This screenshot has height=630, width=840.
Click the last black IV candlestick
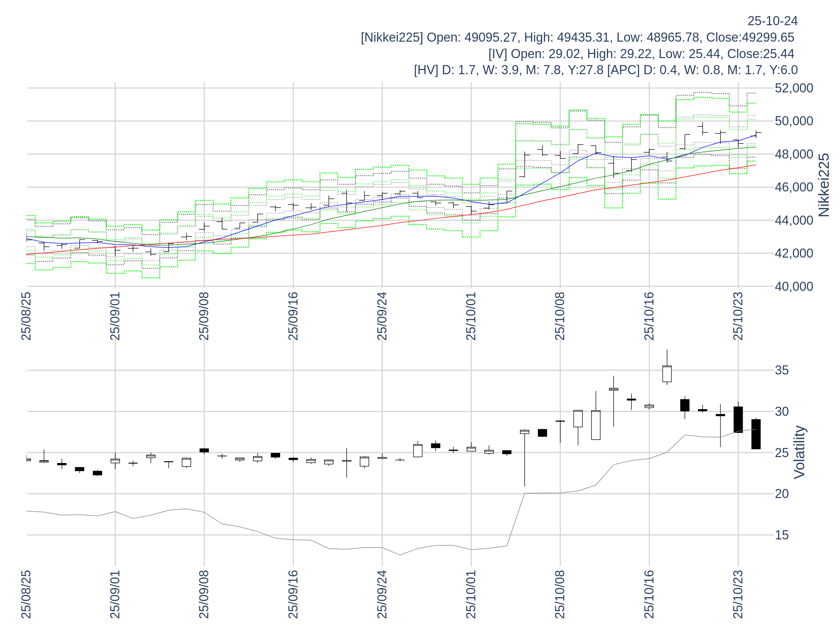756,434
